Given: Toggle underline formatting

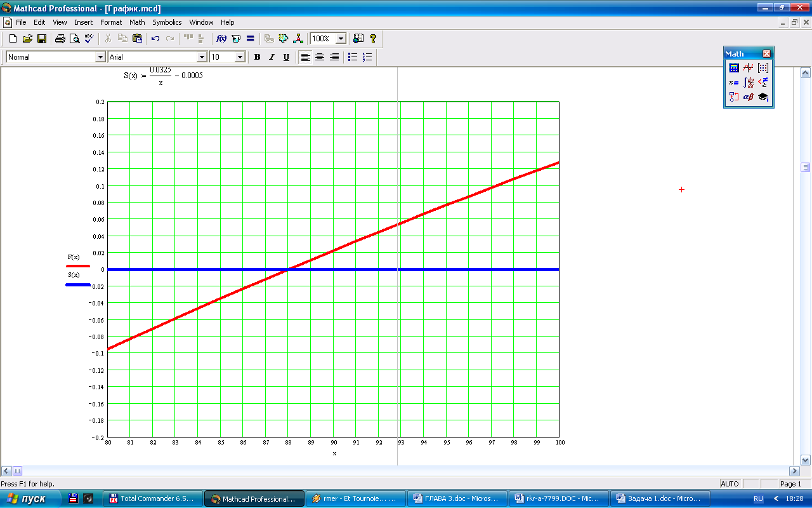Looking at the screenshot, I should tap(286, 57).
